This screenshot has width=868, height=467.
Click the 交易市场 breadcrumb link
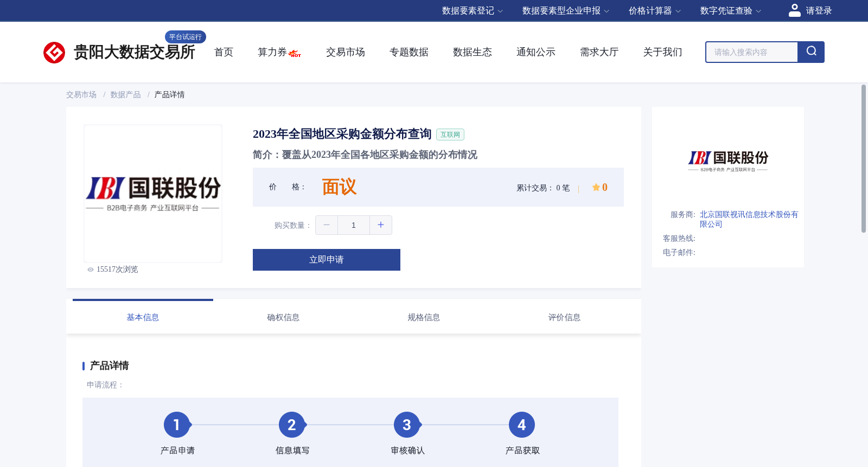click(x=81, y=95)
